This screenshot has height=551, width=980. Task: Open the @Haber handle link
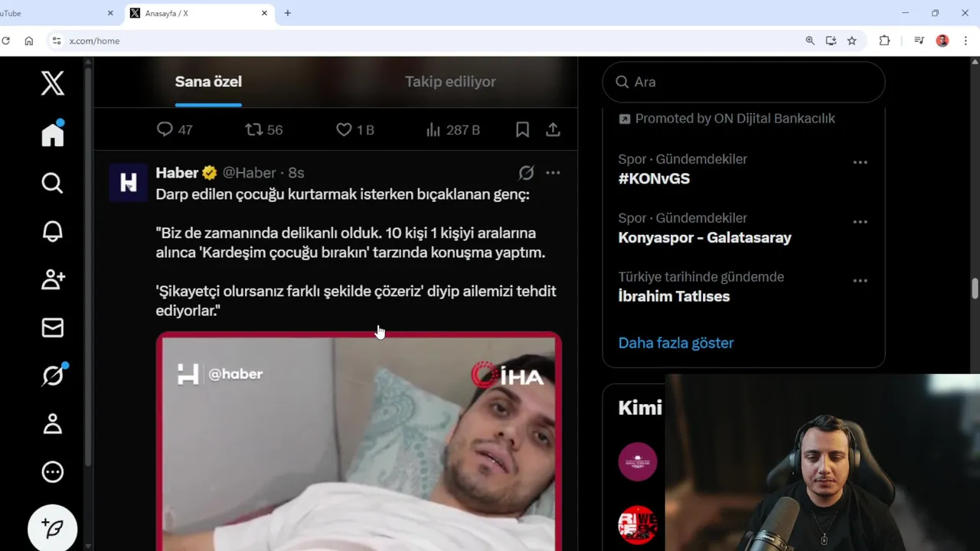[x=249, y=173]
